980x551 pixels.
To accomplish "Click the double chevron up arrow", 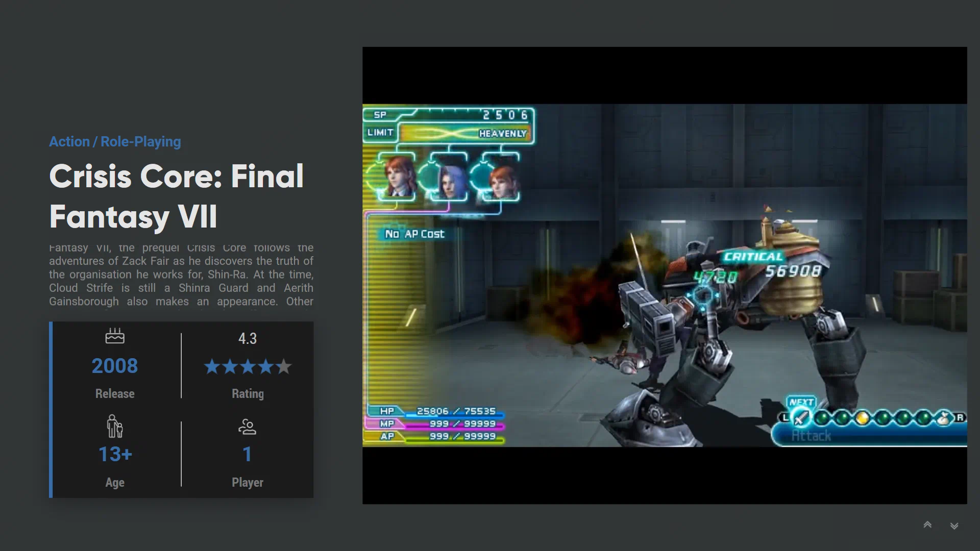I will pos(927,524).
